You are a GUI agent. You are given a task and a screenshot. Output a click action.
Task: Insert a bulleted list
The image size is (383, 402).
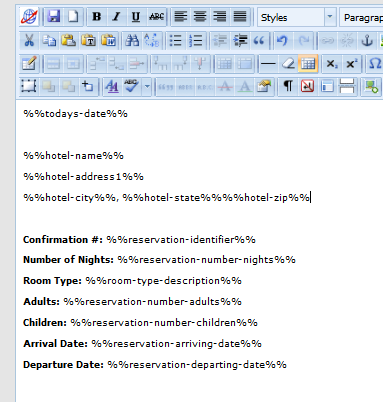[x=175, y=41]
